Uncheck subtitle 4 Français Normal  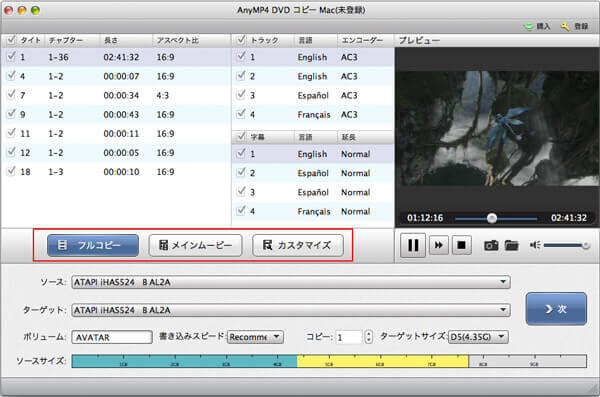[x=241, y=211]
